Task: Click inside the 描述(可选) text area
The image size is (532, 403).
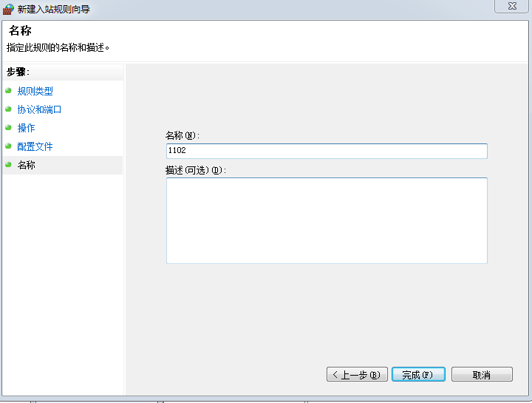Action: click(327, 220)
